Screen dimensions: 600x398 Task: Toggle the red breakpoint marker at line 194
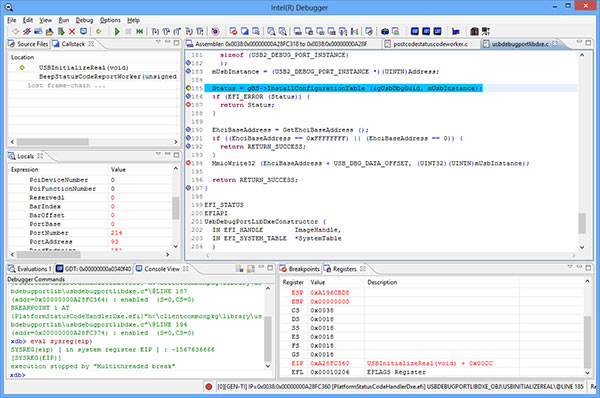pyautogui.click(x=188, y=163)
